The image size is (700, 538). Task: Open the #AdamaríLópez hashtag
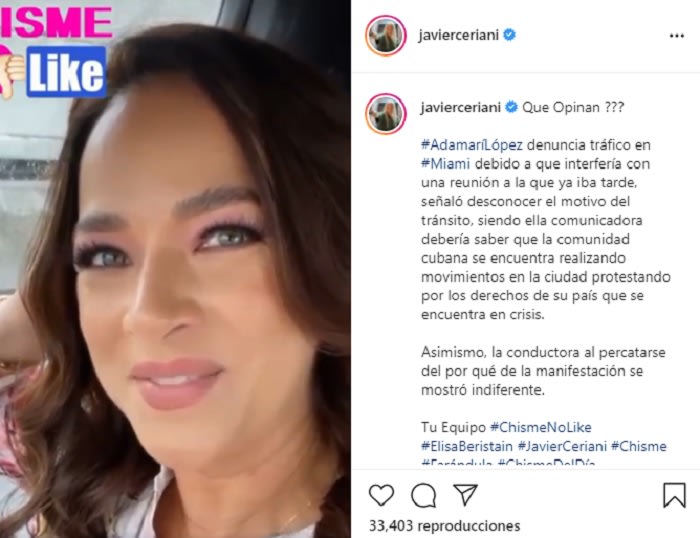click(x=472, y=145)
